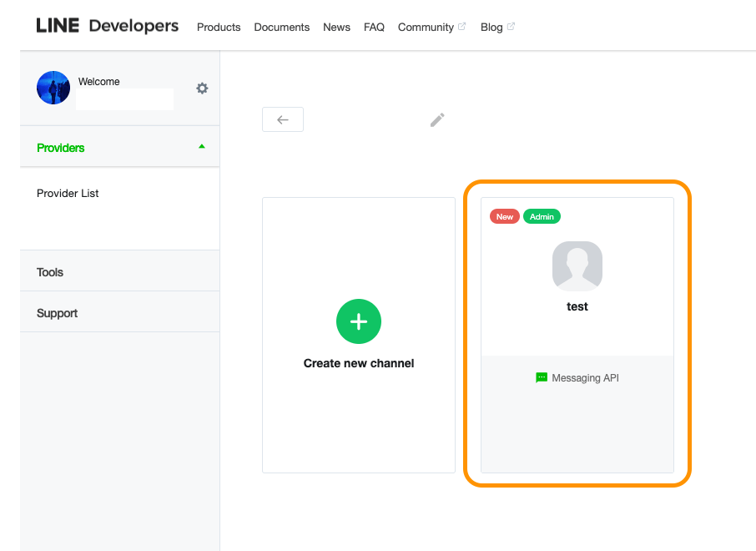Open Provider List in sidebar

point(68,193)
